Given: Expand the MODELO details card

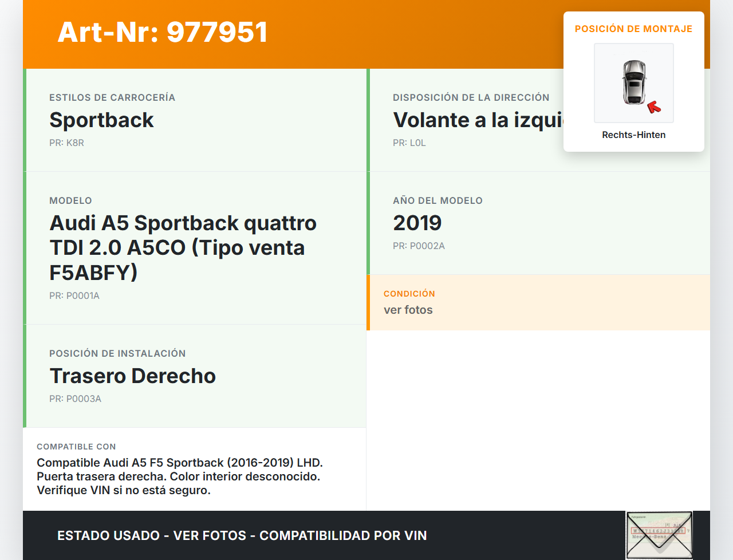Looking at the screenshot, I should point(183,247).
